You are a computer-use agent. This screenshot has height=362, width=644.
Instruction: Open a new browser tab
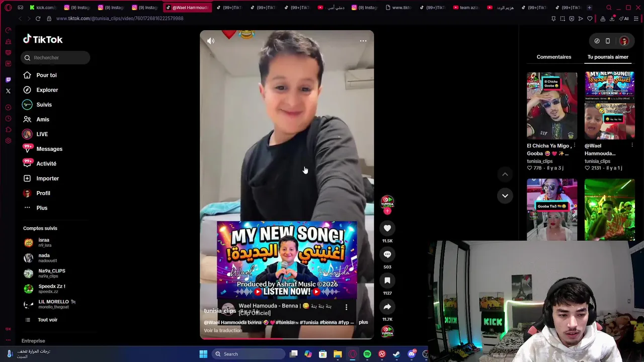point(589,8)
